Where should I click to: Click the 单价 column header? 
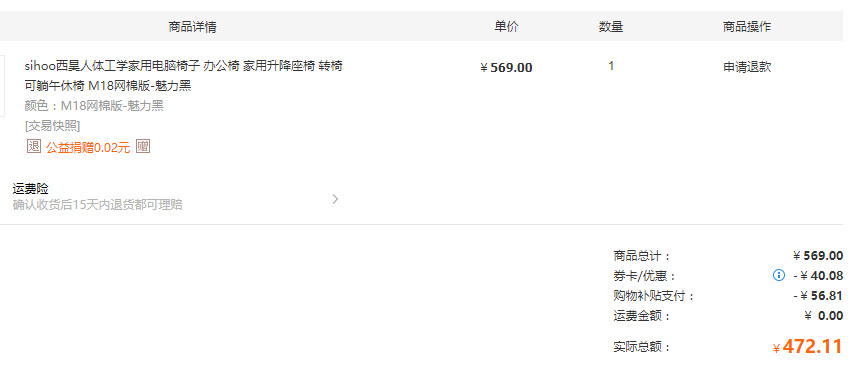point(506,26)
